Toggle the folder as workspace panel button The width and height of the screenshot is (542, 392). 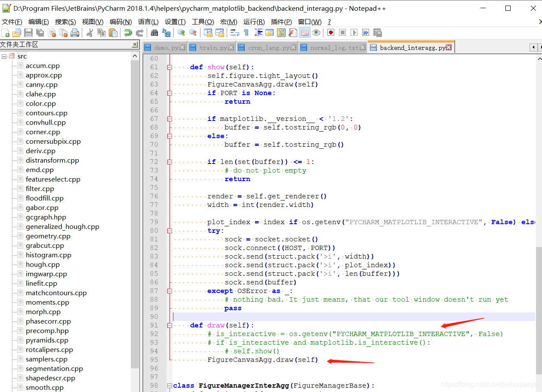point(305,33)
